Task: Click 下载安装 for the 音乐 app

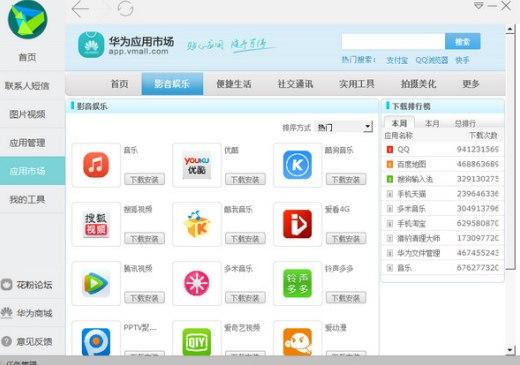Action: (144, 179)
